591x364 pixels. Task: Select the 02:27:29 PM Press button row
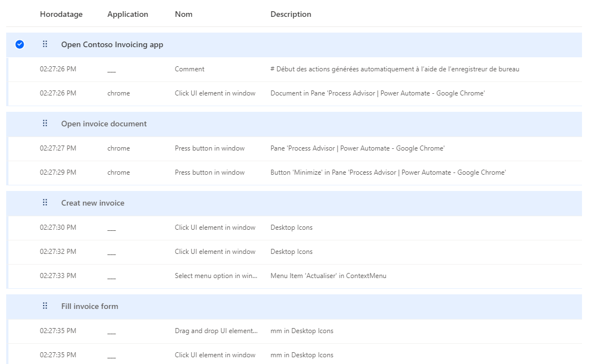[209, 172]
